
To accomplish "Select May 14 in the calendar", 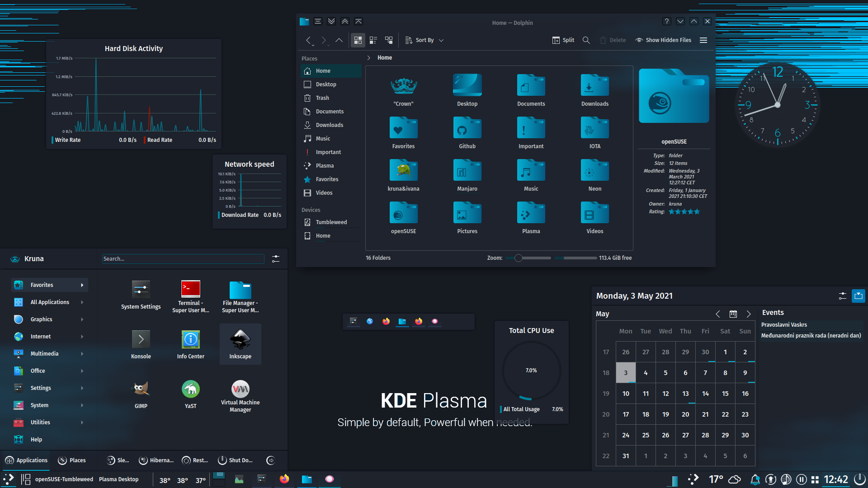I will (705, 394).
